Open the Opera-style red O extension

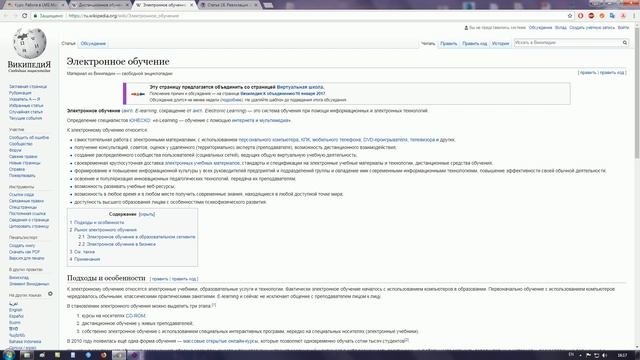coord(580,16)
